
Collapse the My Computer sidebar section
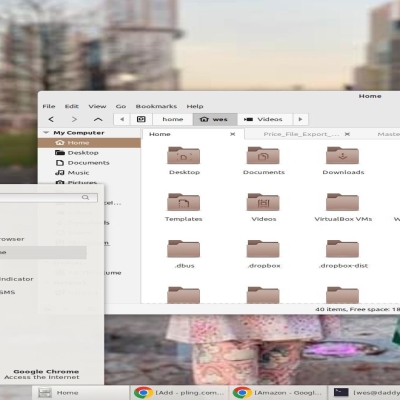click(x=46, y=133)
